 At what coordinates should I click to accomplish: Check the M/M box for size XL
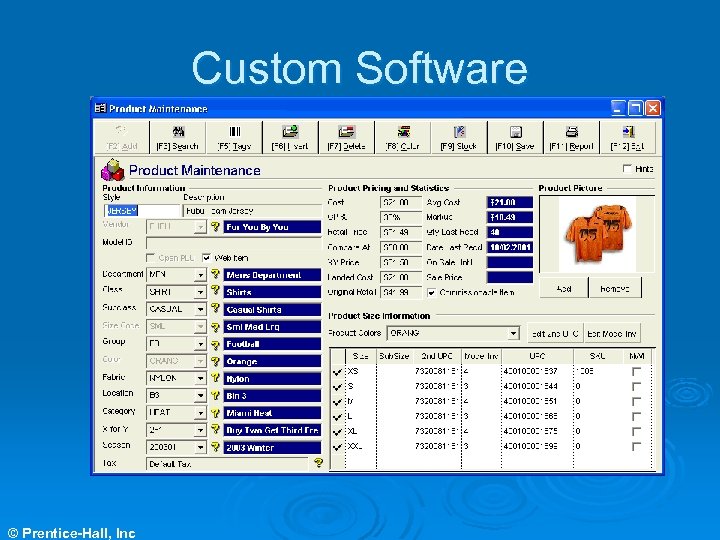tap(636, 431)
